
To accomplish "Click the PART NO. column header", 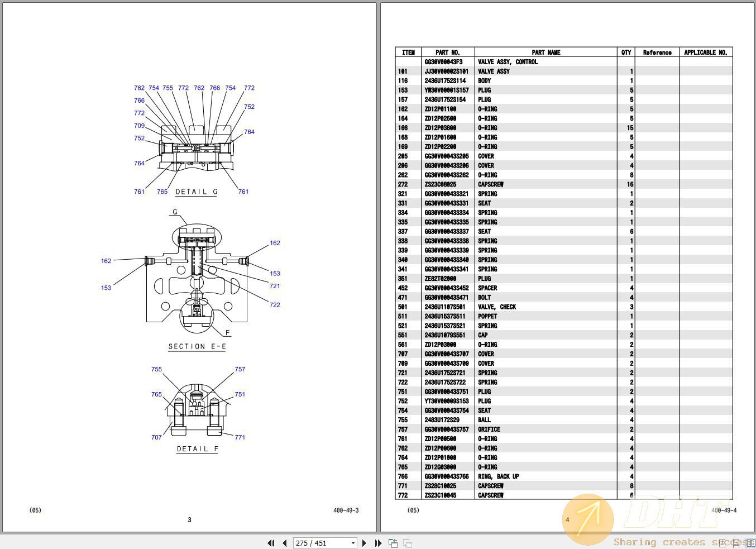I will (448, 52).
